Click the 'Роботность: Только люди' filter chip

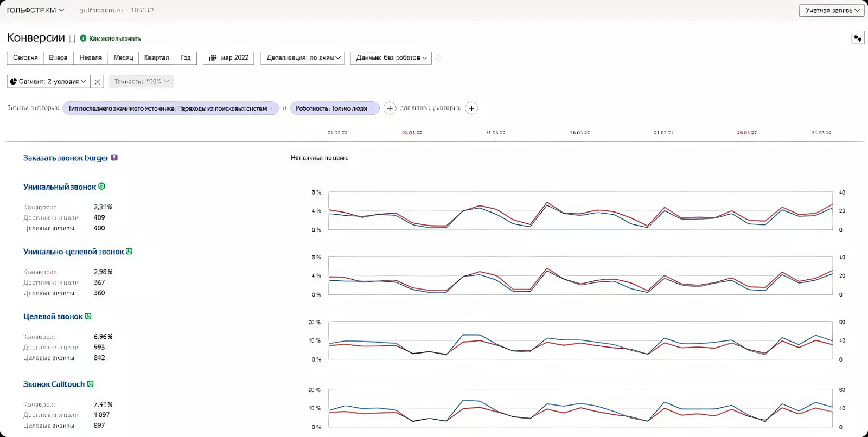pyautogui.click(x=331, y=108)
